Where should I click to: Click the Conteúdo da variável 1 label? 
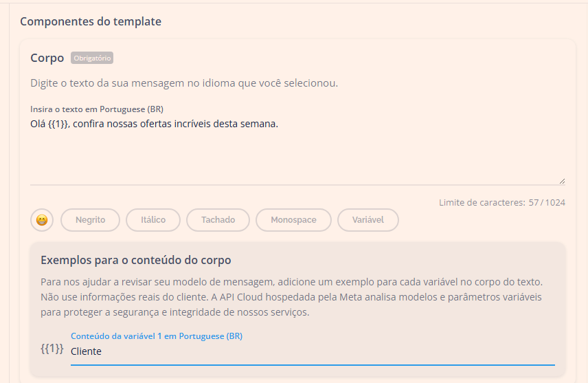pyautogui.click(x=157, y=336)
